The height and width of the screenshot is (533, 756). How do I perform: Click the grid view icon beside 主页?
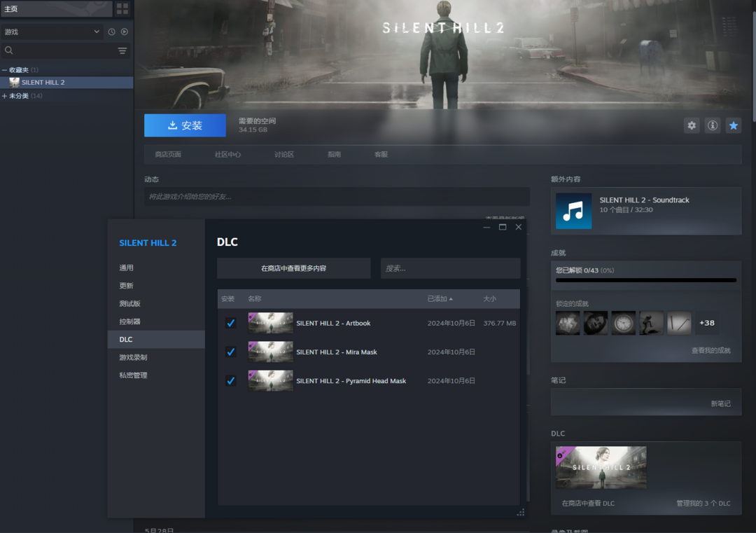122,9
